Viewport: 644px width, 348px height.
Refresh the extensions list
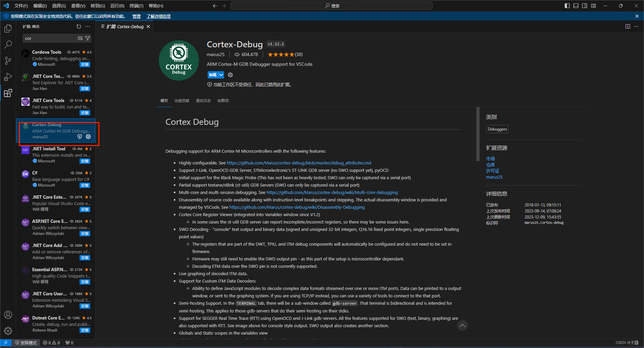pos(78,27)
